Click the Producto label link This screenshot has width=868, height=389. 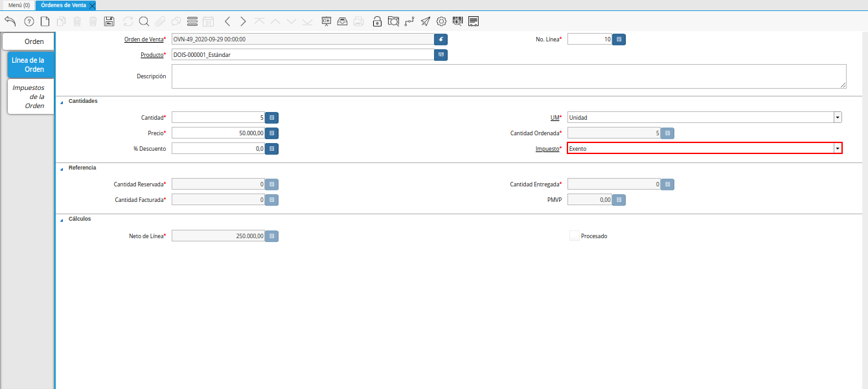point(152,55)
